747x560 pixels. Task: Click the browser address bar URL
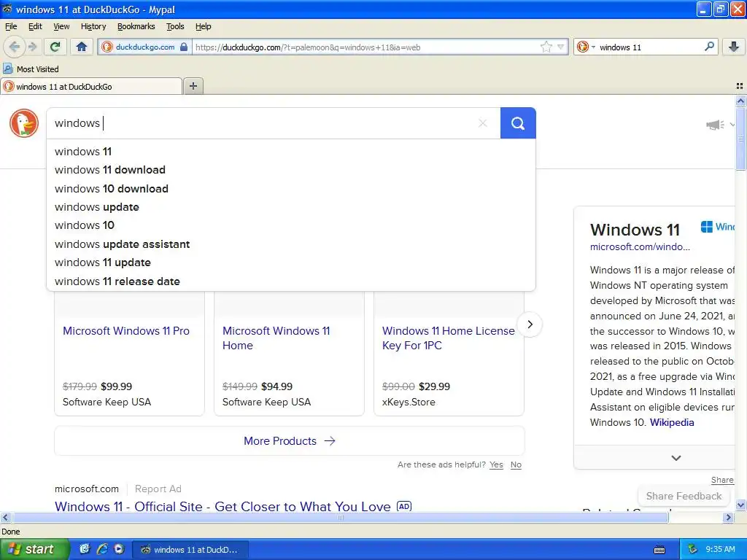click(x=365, y=47)
